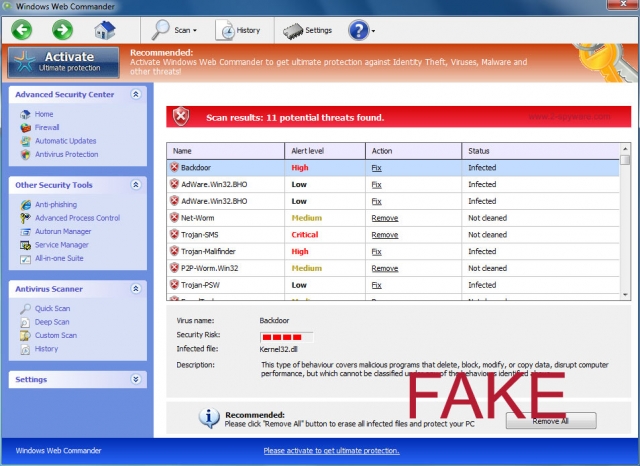Viewport: 640px width, 466px height.
Task: Click Remove for Trojan-SMS
Action: (384, 235)
